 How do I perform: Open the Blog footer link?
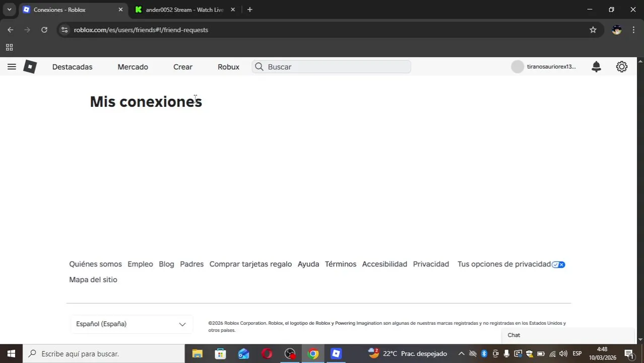[166, 264]
